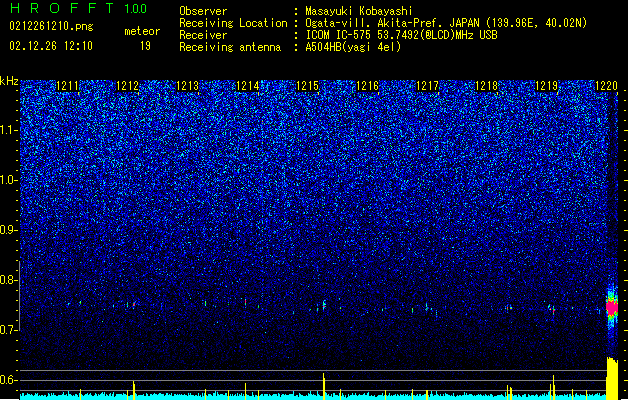Click the observer name Masayuki Kobayashi
This screenshot has width=629, height=400.
[359, 11]
